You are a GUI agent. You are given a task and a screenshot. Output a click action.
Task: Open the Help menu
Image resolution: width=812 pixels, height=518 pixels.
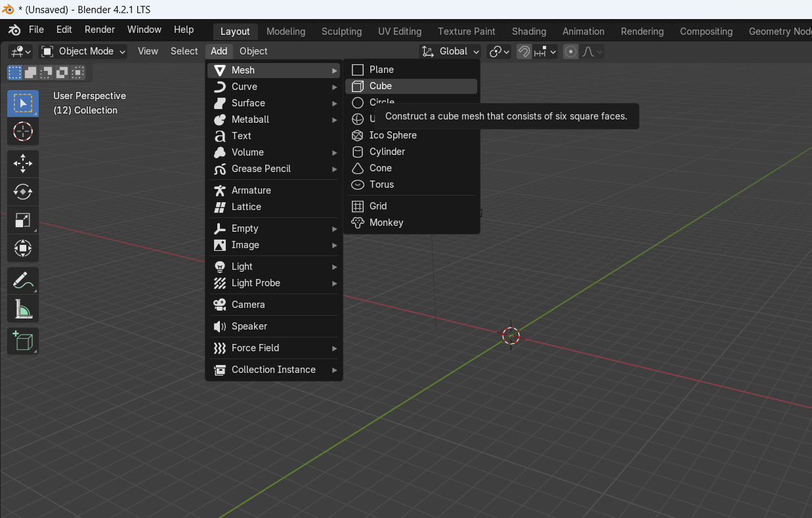[x=184, y=30]
